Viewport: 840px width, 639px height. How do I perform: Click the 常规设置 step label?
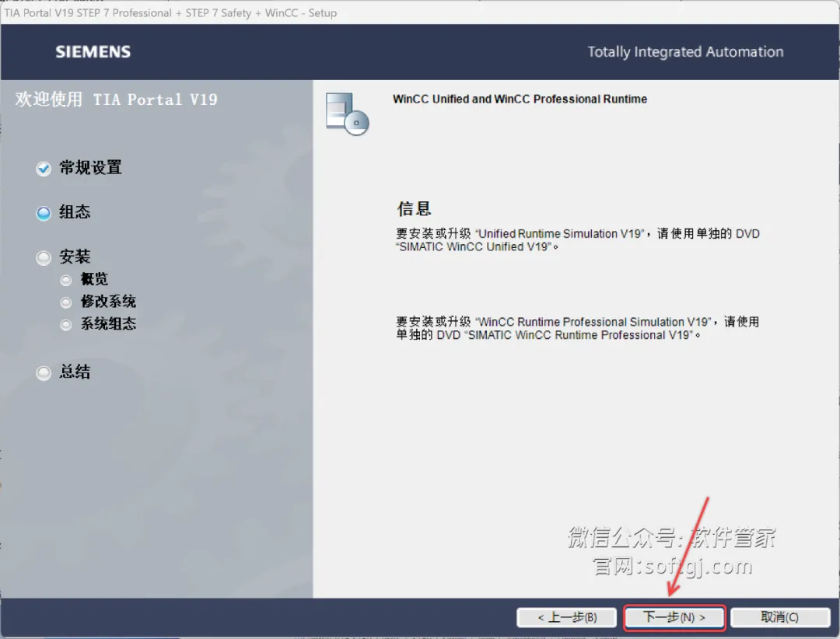coord(90,168)
